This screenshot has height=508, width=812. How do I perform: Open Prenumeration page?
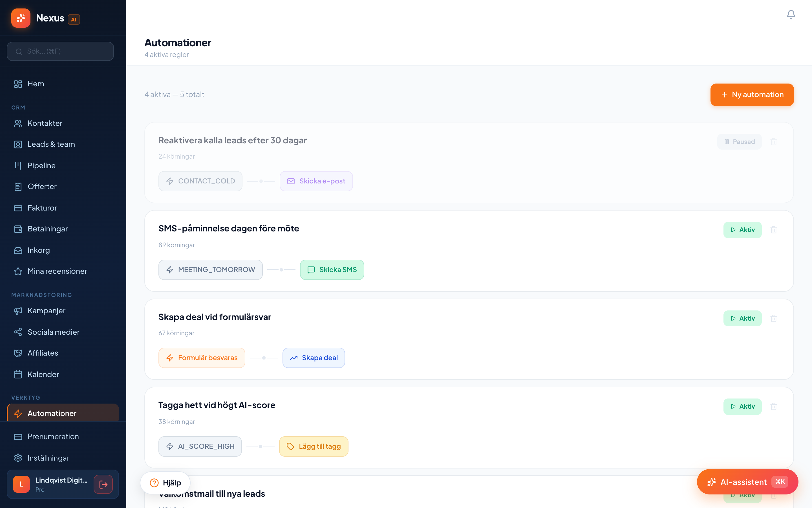(63, 436)
